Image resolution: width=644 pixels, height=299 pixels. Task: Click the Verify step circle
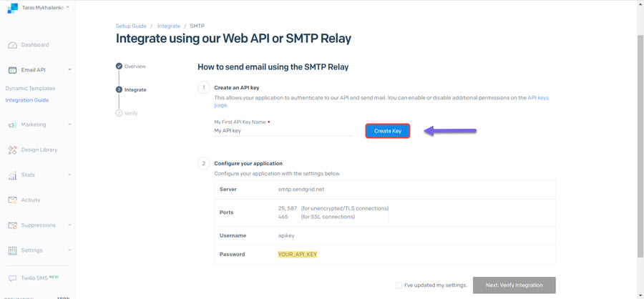(119, 113)
